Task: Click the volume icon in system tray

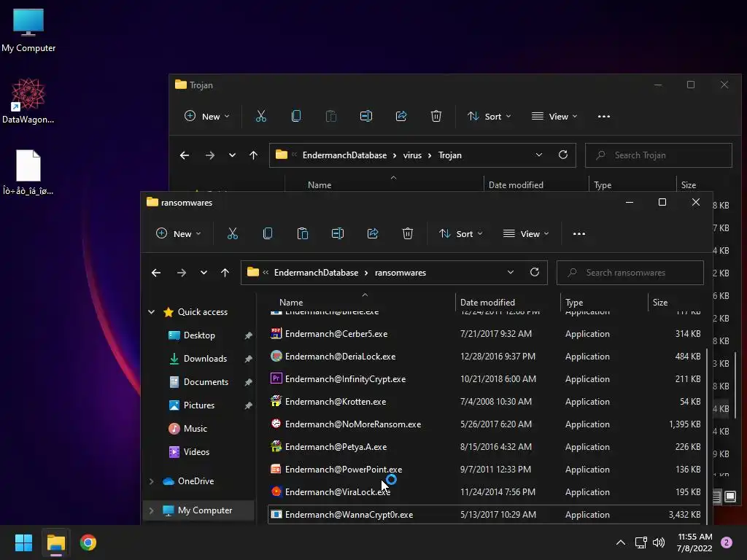Action: [659, 542]
